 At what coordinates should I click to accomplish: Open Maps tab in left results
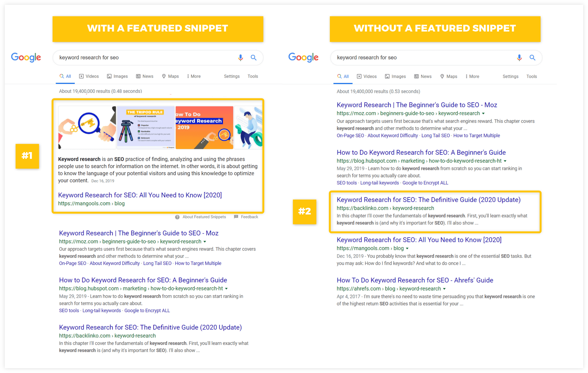coord(170,76)
